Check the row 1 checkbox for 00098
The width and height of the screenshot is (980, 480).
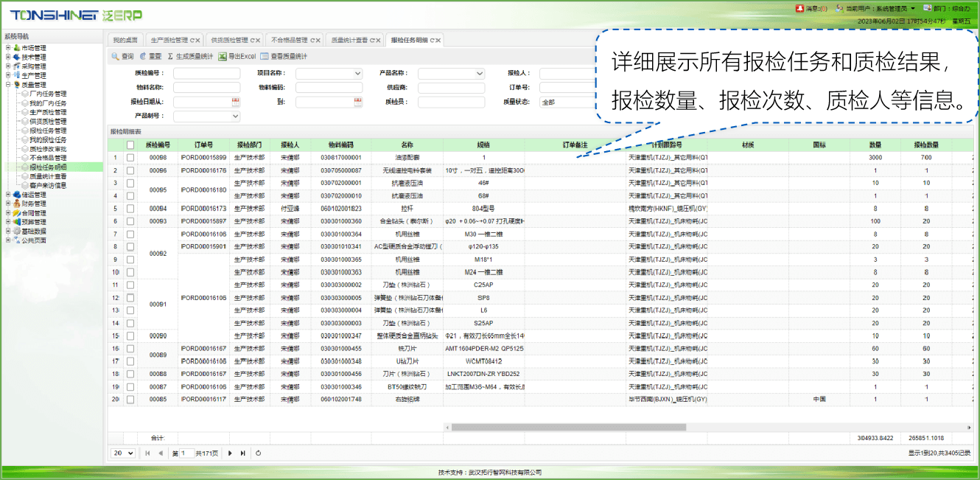point(130,158)
